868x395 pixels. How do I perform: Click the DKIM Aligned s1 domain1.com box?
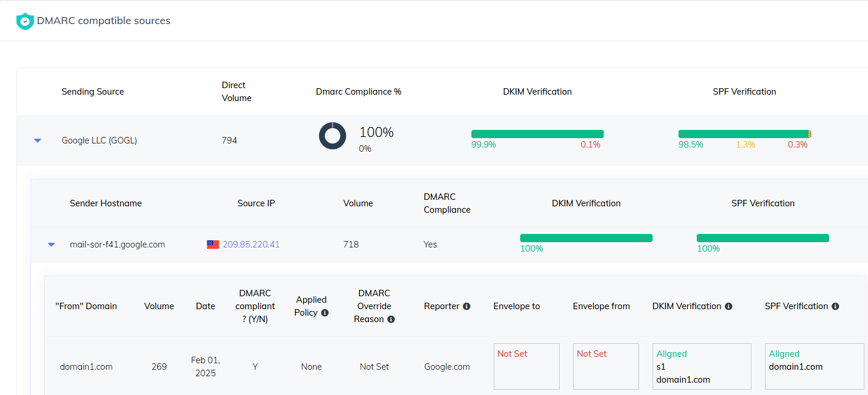tap(702, 367)
